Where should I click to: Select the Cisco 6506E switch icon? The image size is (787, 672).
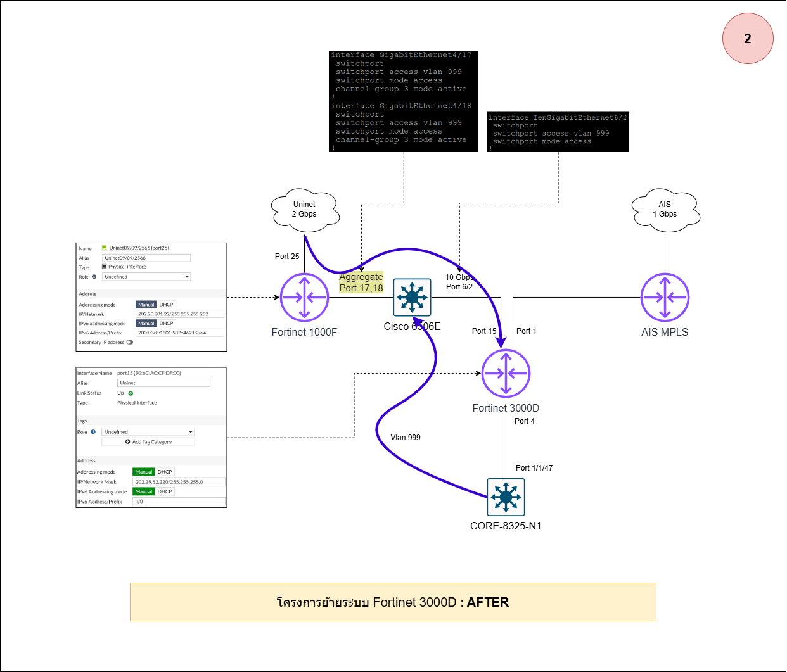tap(412, 297)
